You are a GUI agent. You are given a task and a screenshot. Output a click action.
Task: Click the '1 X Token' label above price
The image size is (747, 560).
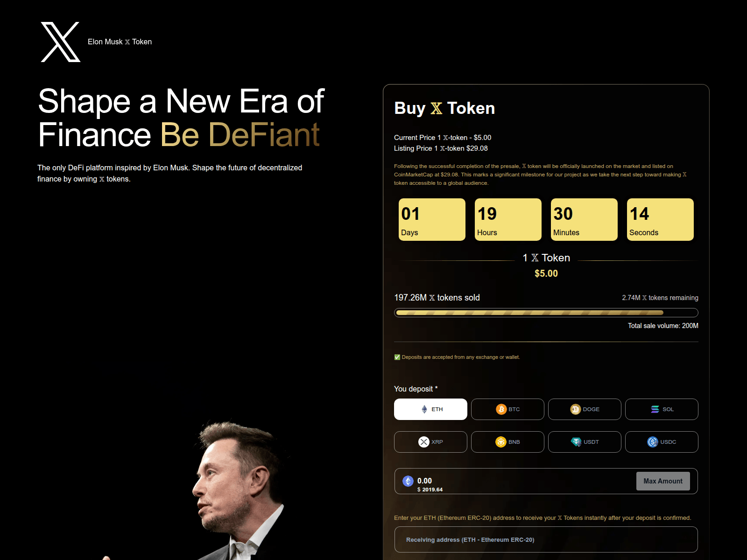(546, 258)
